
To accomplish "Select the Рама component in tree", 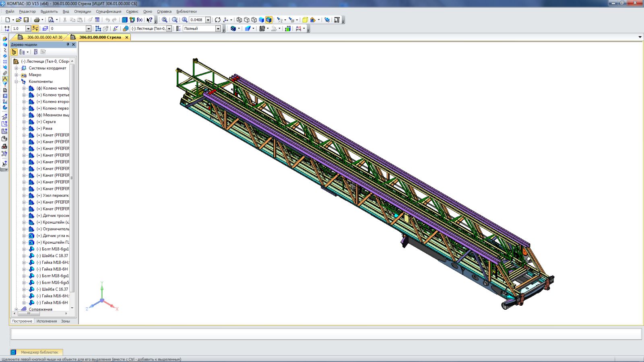I will (x=47, y=128).
